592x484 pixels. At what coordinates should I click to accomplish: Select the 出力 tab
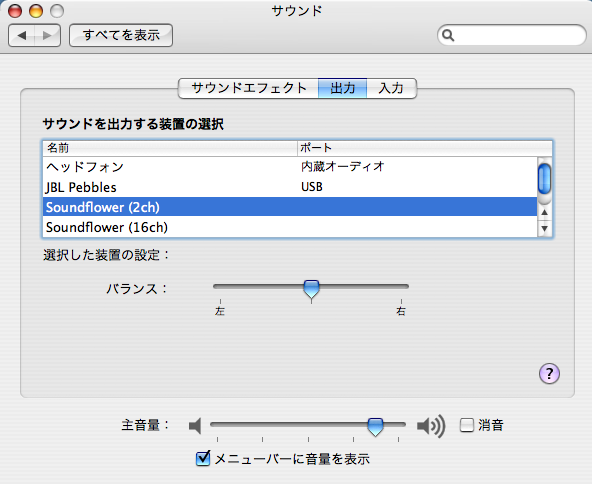[342, 88]
